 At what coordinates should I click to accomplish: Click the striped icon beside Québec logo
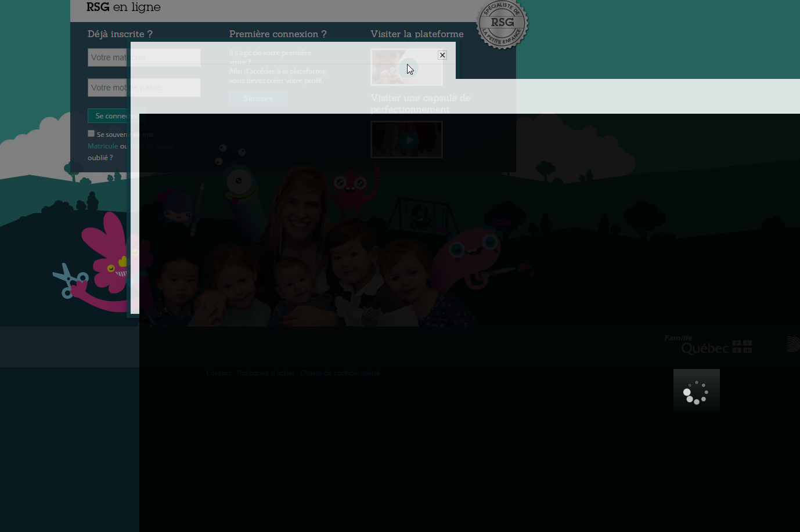[793, 344]
